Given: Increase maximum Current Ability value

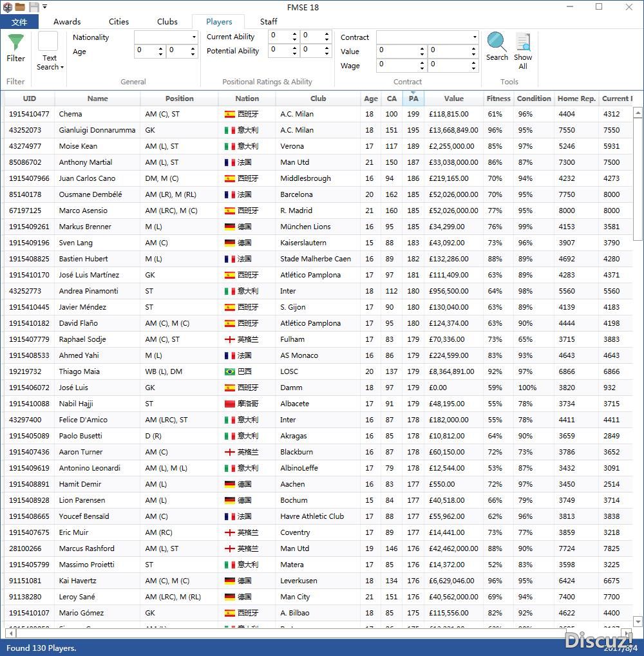Looking at the screenshot, I should [x=327, y=33].
